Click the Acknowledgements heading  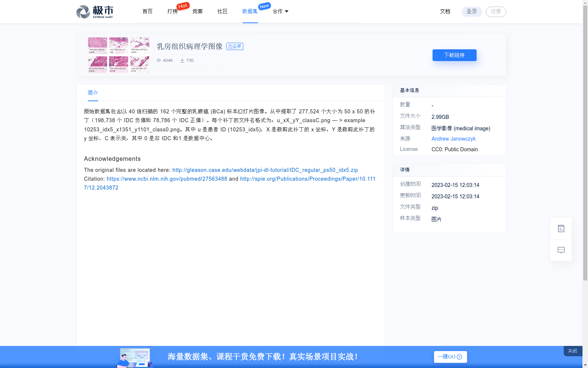pos(112,159)
